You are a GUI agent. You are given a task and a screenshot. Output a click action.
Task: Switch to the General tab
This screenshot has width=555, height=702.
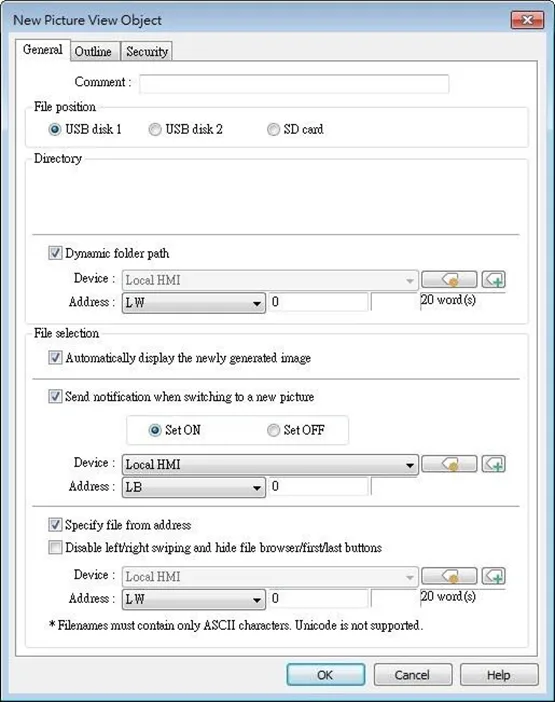(43, 50)
